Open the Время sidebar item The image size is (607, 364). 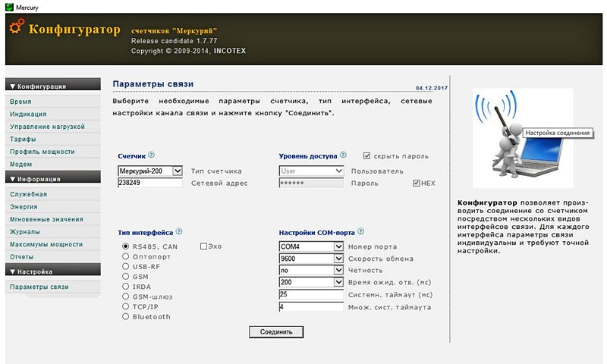(53, 102)
